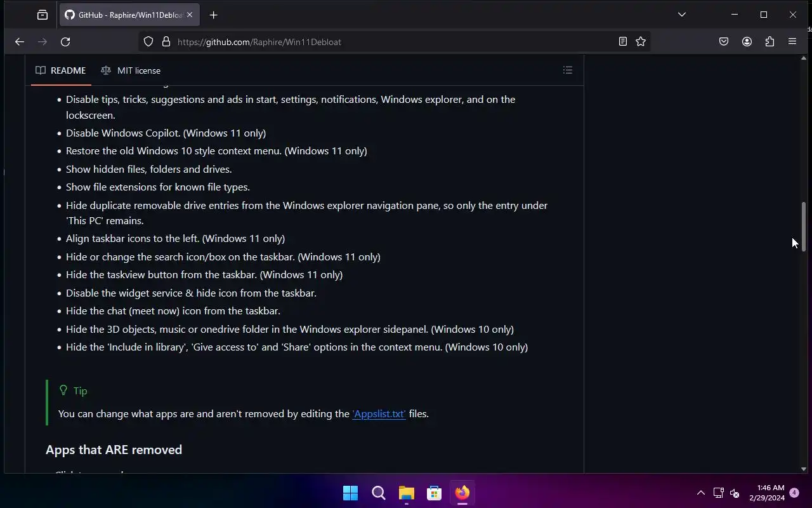The width and height of the screenshot is (812, 508).
Task: Click 'Show file extensions for known file types' text
Action: coord(158,187)
